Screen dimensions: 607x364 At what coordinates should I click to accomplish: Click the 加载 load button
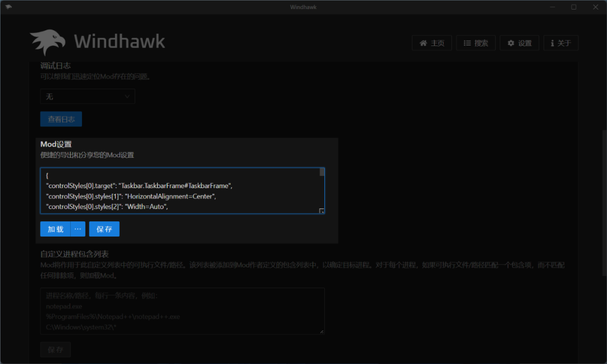point(55,229)
